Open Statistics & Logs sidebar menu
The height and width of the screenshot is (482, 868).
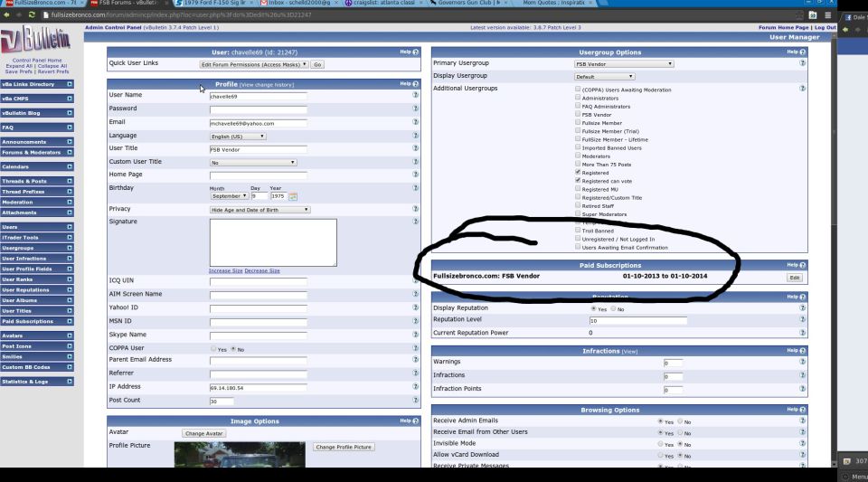25,382
